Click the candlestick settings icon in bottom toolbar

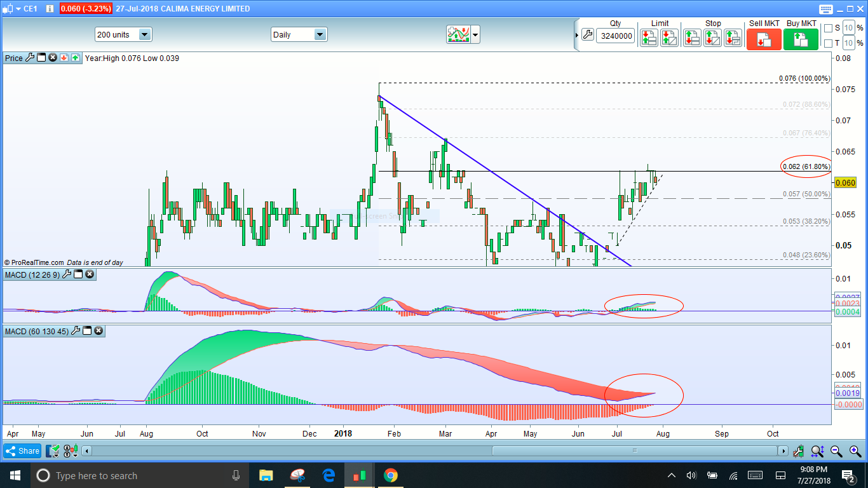(x=69, y=451)
